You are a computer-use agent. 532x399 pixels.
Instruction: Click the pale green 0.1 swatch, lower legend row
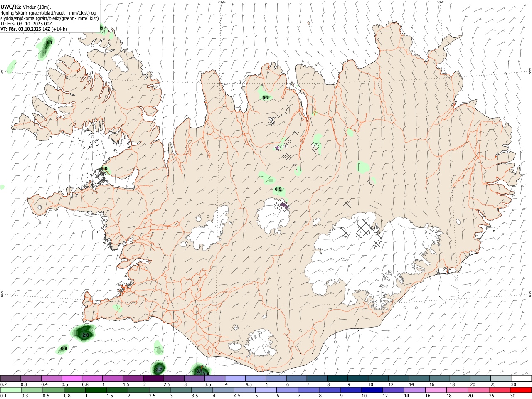(11, 390)
